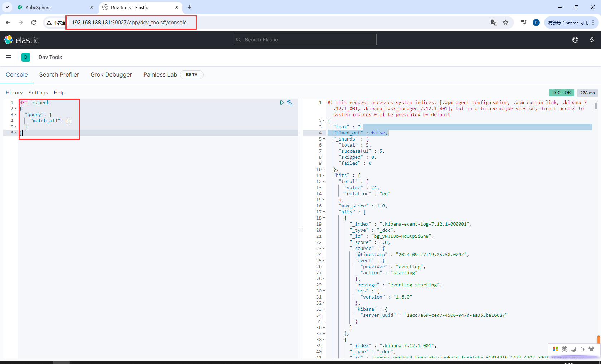Open console Settings
Viewport: 601px width, 364px height.
coord(38,93)
